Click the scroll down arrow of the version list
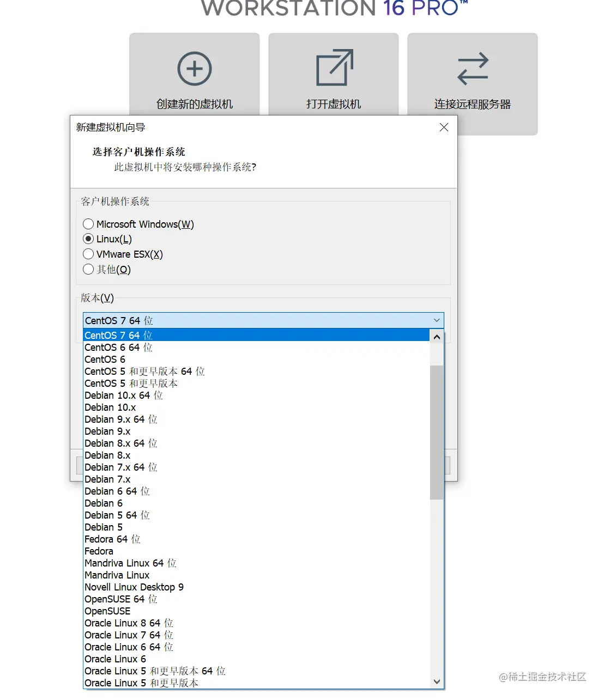 click(x=437, y=681)
